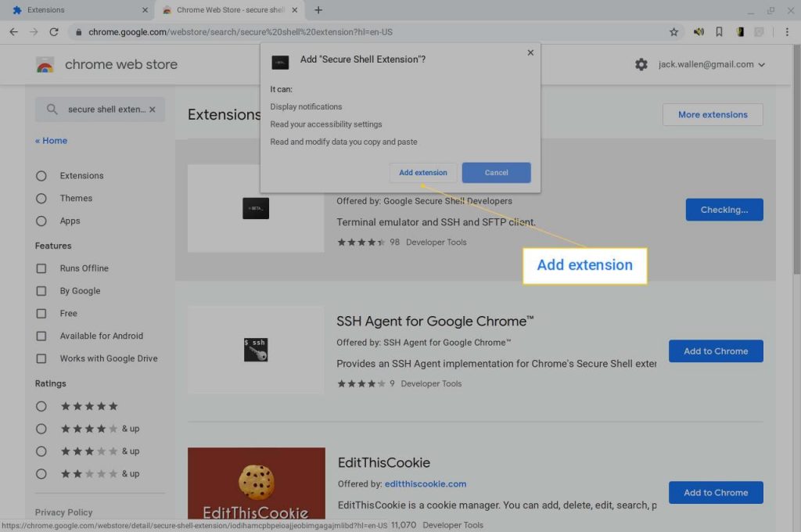801x532 pixels.
Task: Click the Secure Shell beta thumbnail
Action: coord(256,208)
